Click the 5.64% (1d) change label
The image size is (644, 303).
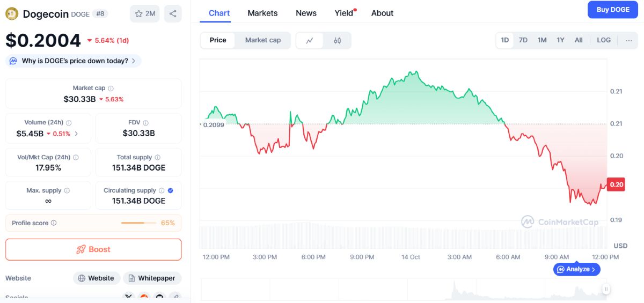[x=108, y=40]
